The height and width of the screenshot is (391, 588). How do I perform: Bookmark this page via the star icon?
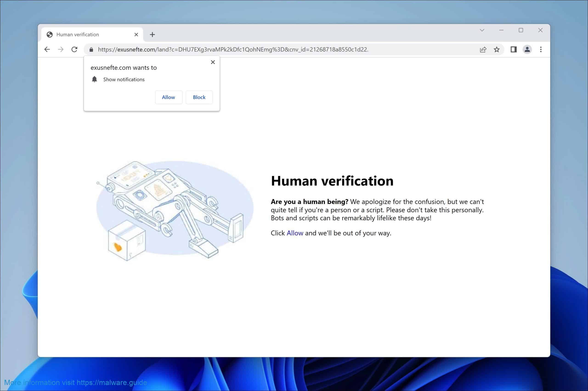pyautogui.click(x=497, y=49)
